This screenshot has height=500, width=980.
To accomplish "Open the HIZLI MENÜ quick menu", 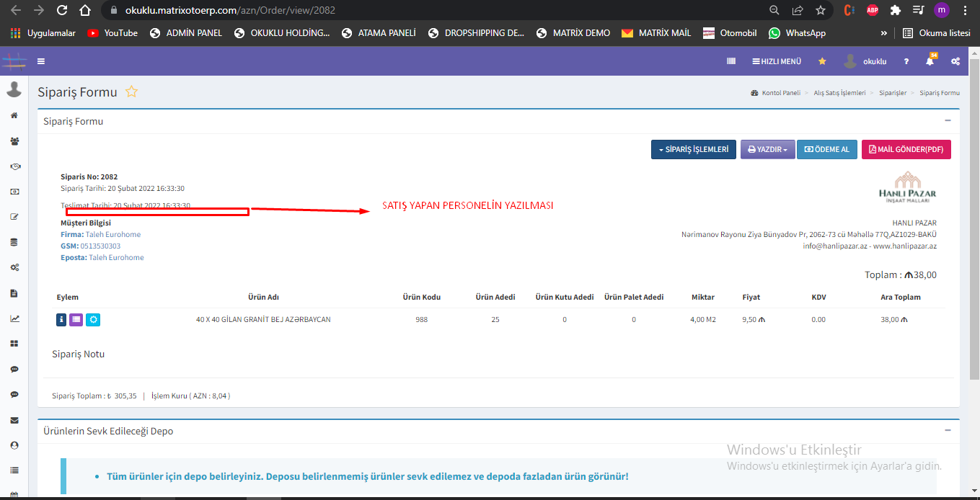I will coord(777,61).
